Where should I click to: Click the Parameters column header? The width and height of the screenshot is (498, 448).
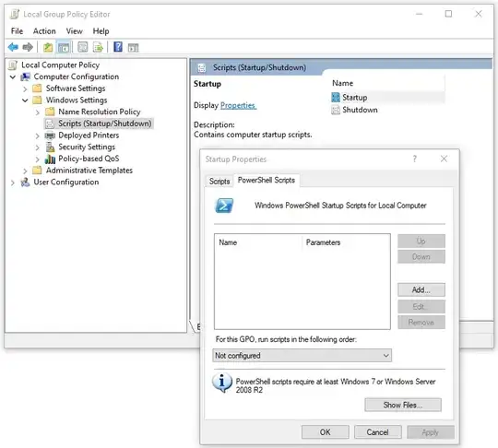tap(323, 242)
